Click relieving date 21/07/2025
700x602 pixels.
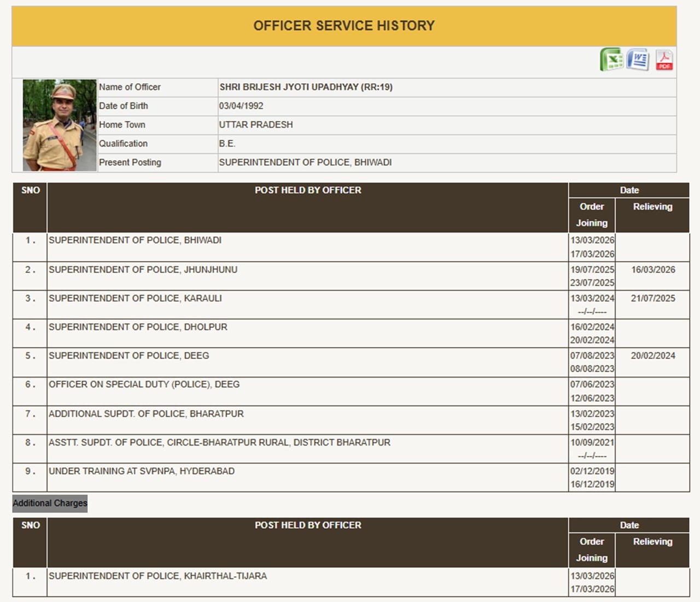[x=653, y=298]
